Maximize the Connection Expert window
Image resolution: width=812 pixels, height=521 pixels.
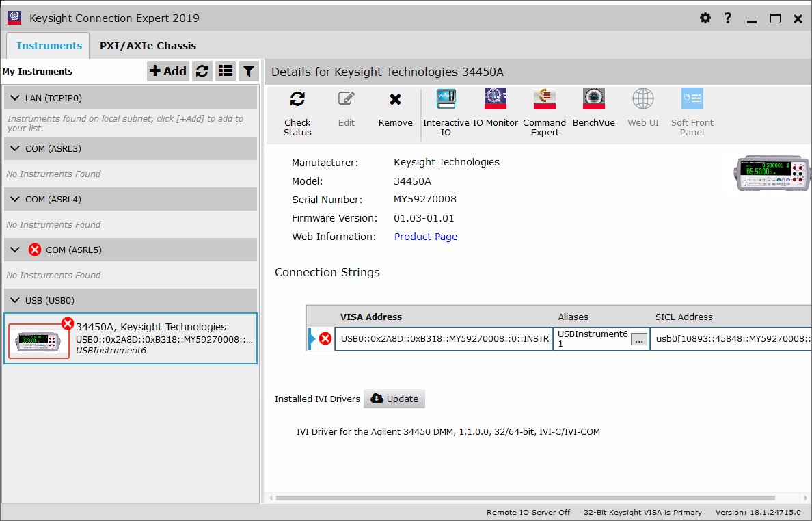point(775,18)
